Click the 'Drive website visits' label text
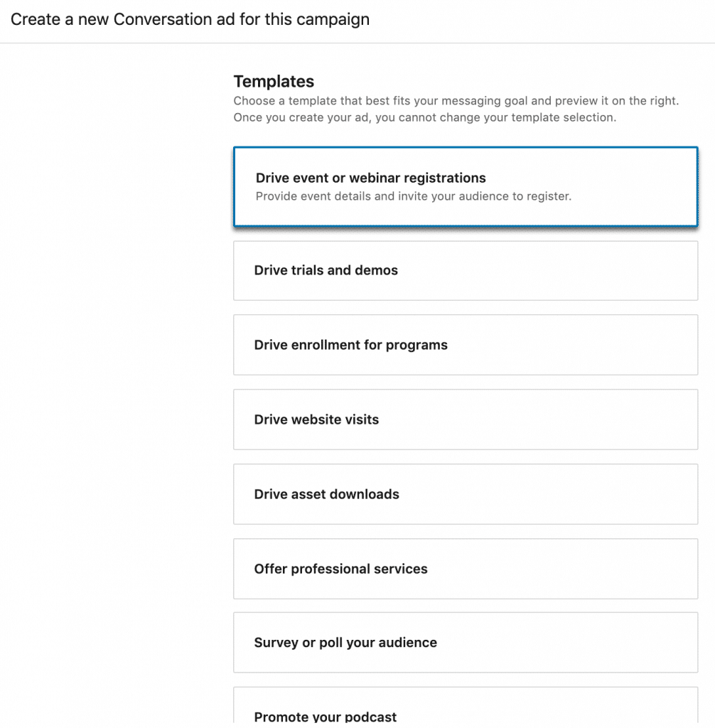 (316, 420)
